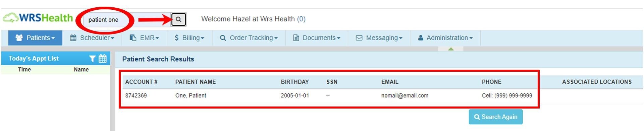Click account number 8742369
The height and width of the screenshot is (139, 644).
click(x=136, y=95)
